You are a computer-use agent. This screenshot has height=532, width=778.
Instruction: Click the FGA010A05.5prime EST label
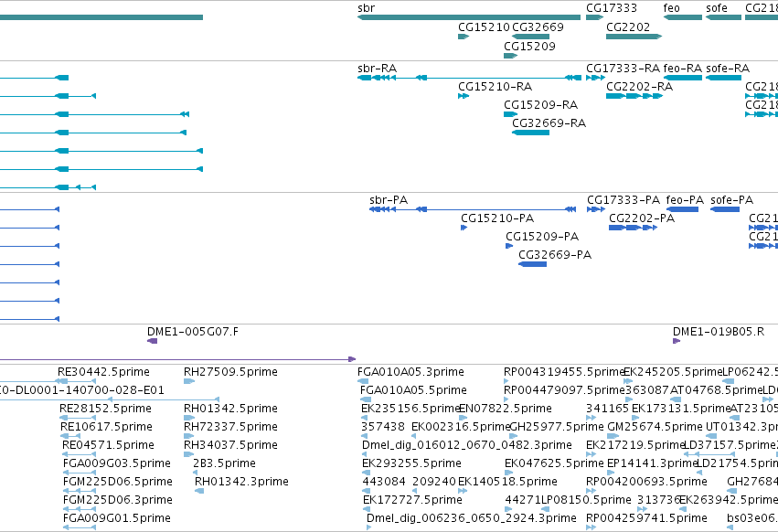click(413, 390)
